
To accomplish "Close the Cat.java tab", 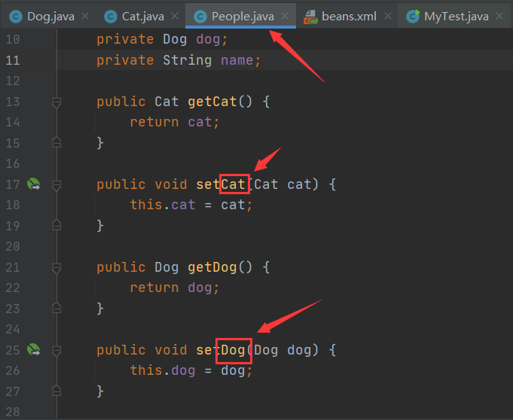I will click(175, 16).
